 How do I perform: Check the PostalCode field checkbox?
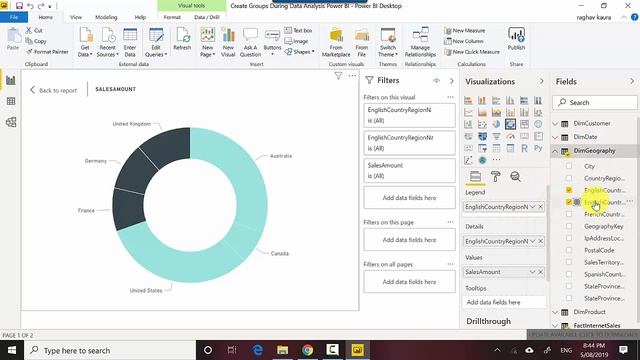click(x=569, y=250)
